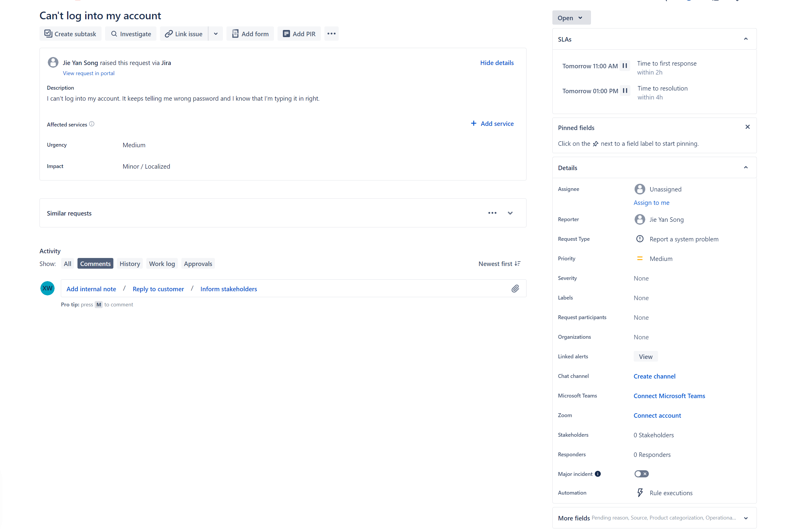Add a form to the request

[250, 34]
